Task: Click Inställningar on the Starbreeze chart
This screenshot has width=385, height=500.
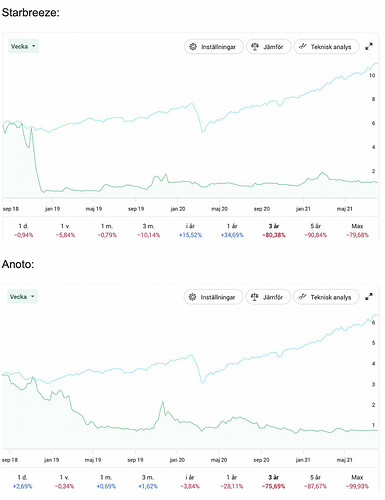Action: [214, 47]
